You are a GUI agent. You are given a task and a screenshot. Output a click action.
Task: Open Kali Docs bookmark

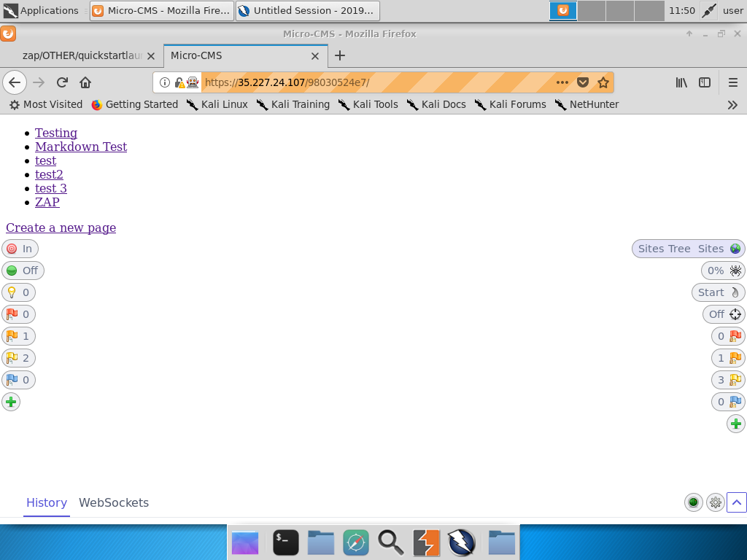click(436, 104)
